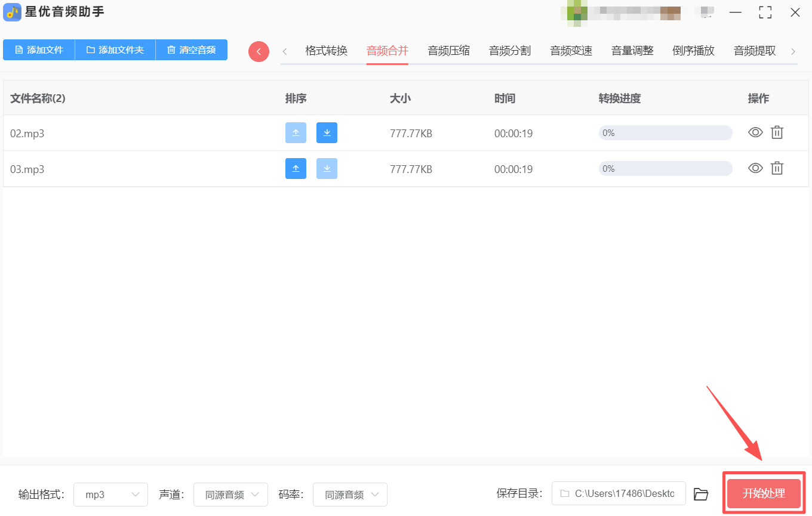Screen dimensions: 812x516
Task: Open the output format mp3 dropdown
Action: click(x=110, y=495)
